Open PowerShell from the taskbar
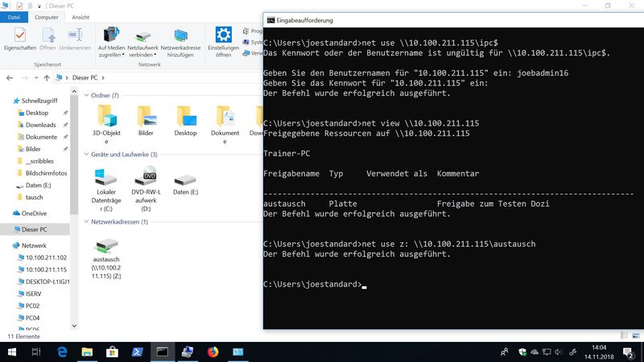 [137, 352]
